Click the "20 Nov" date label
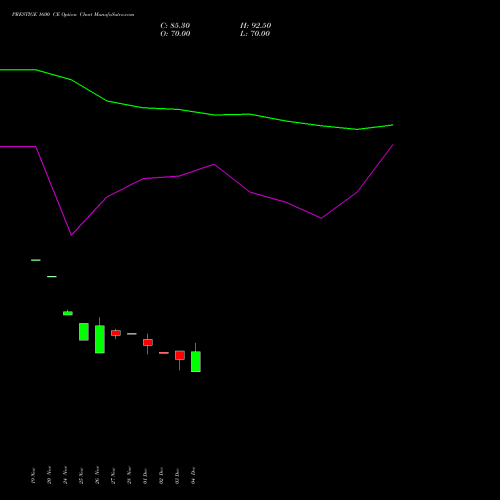This screenshot has width=500, height=500. coord(49,476)
